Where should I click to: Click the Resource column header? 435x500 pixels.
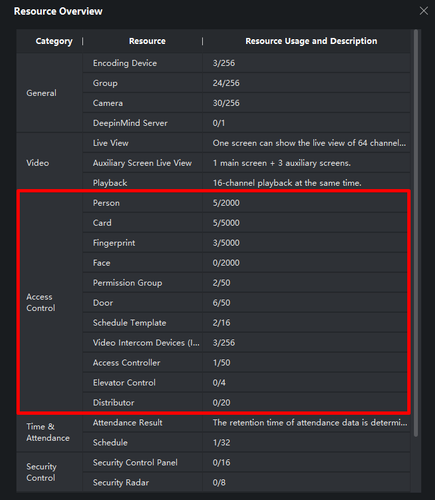147,41
